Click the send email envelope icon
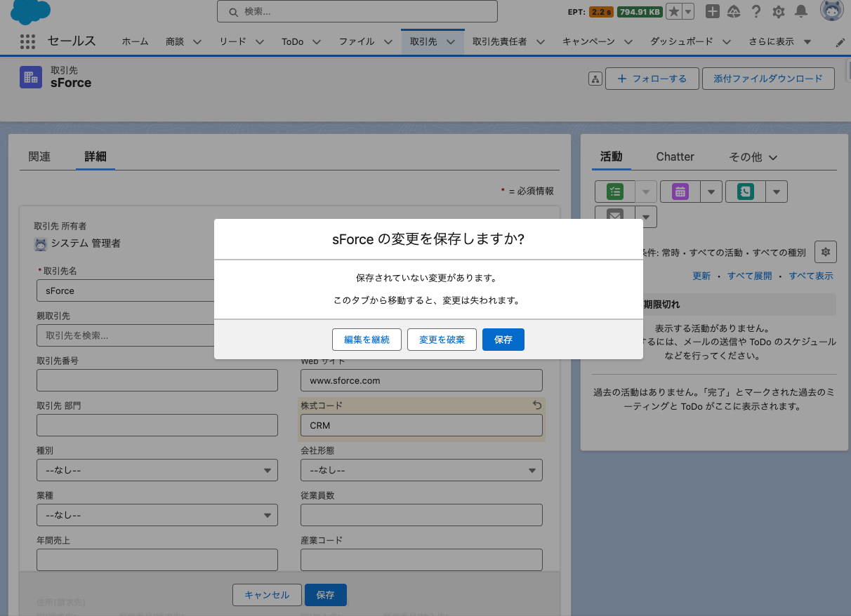Screen dimensions: 851x616 point(615,216)
